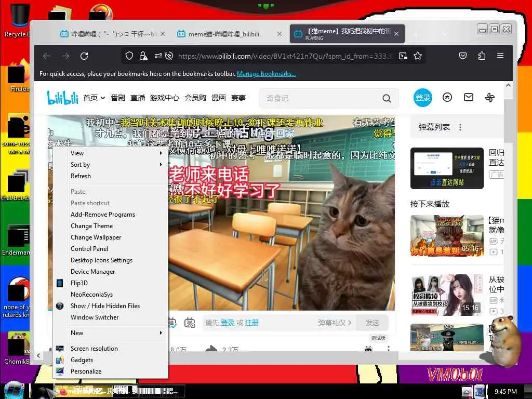Click the 发送 send button

pos(372,323)
